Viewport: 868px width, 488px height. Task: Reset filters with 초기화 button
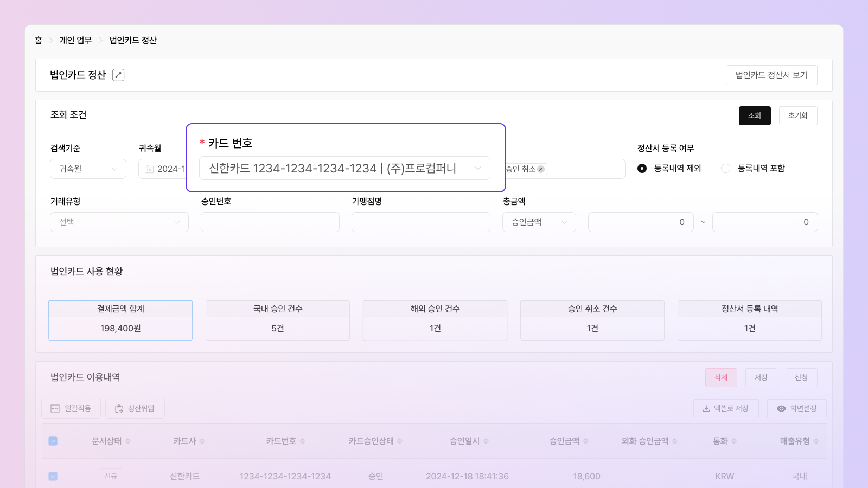[798, 115]
